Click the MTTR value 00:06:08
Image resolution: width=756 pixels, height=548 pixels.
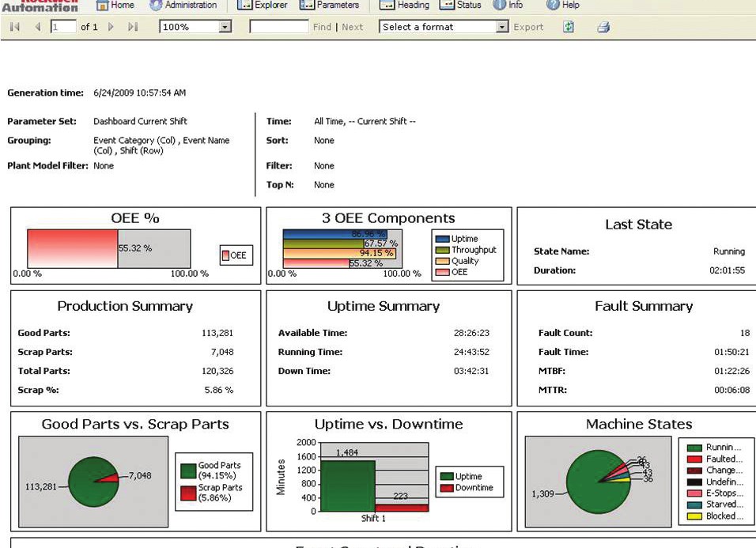731,390
